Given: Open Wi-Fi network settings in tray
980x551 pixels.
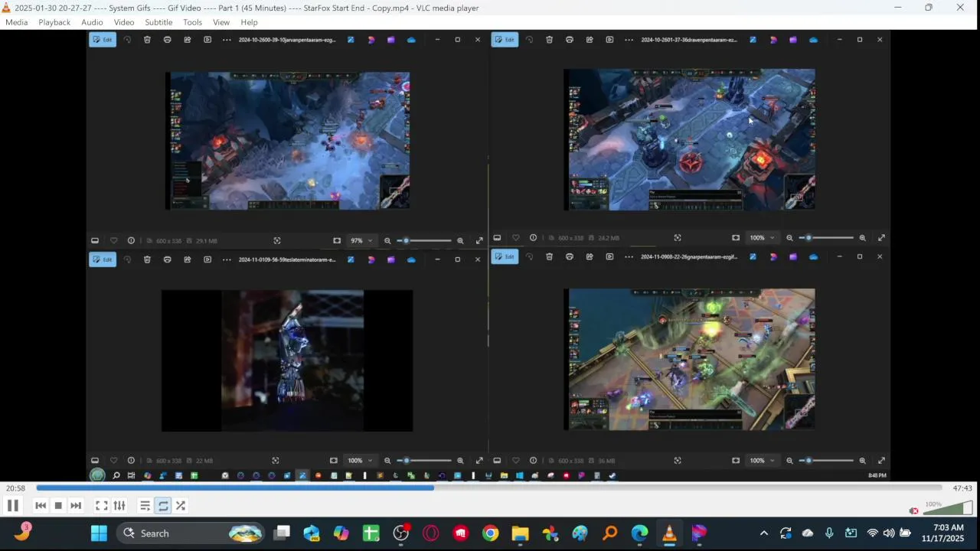Looking at the screenshot, I should pyautogui.click(x=872, y=533).
